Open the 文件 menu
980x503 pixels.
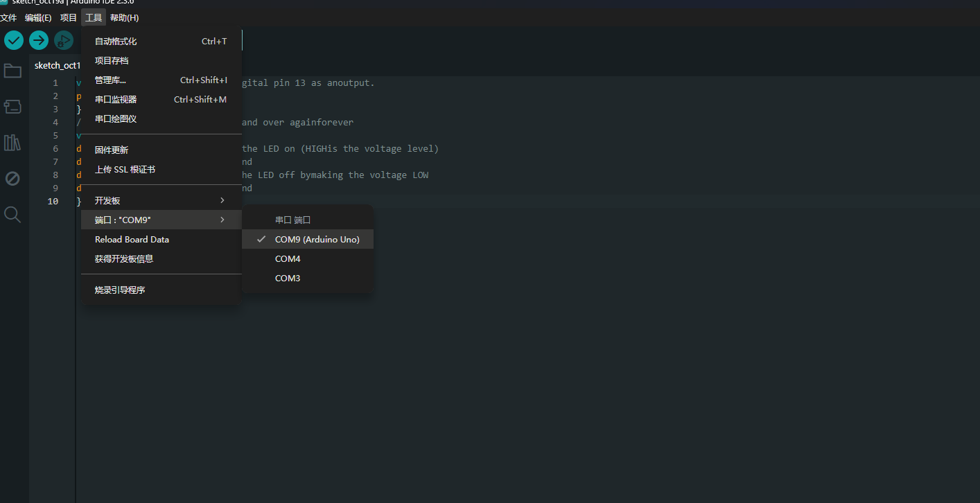coord(8,17)
